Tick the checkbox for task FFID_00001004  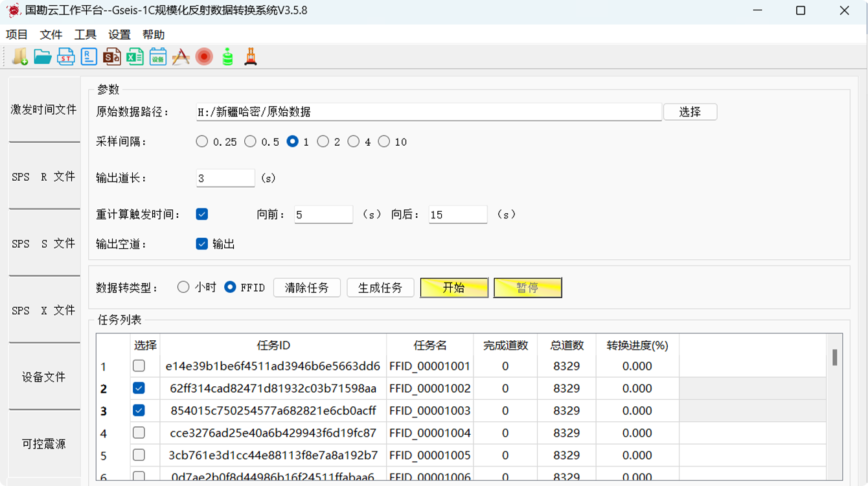[x=139, y=432]
